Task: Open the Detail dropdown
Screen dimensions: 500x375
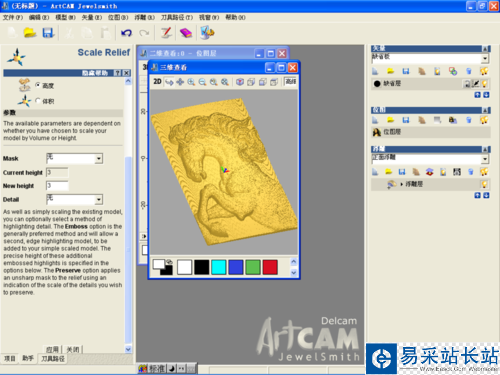Action: point(99,200)
